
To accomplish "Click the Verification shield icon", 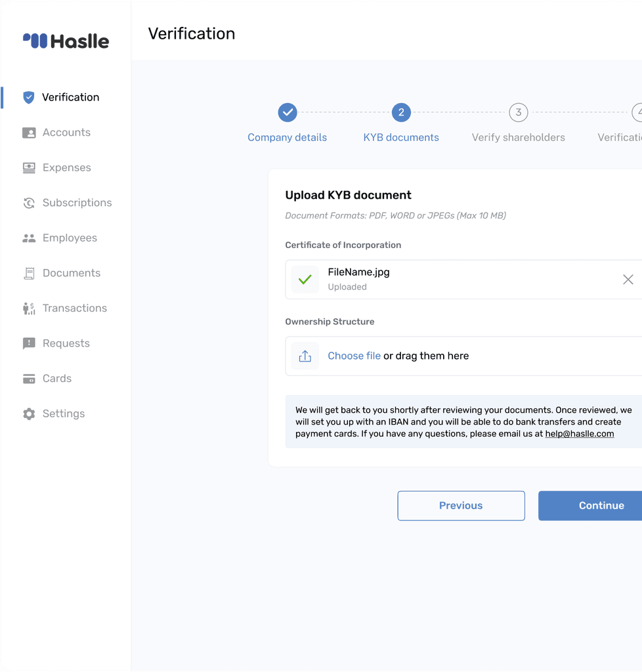I will coord(29,97).
